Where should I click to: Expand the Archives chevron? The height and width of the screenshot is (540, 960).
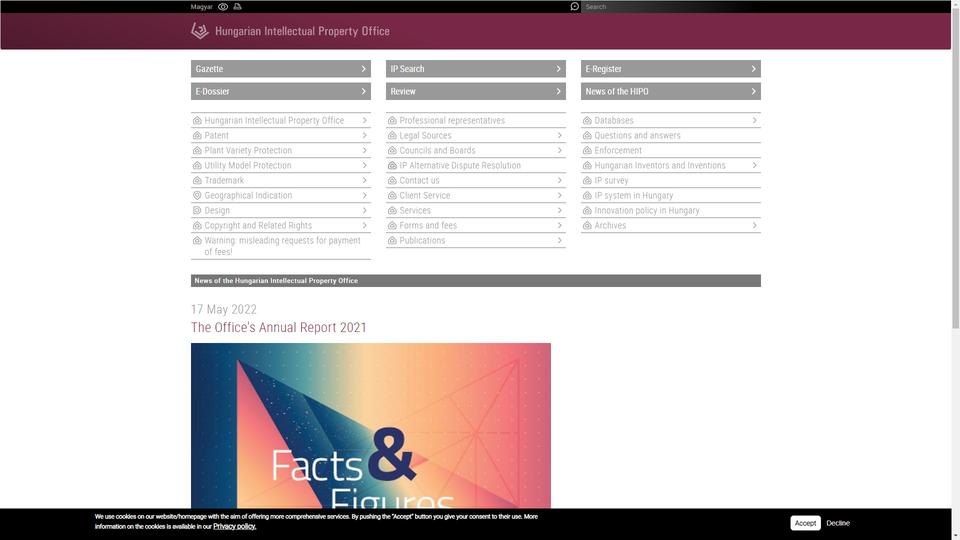[754, 225]
